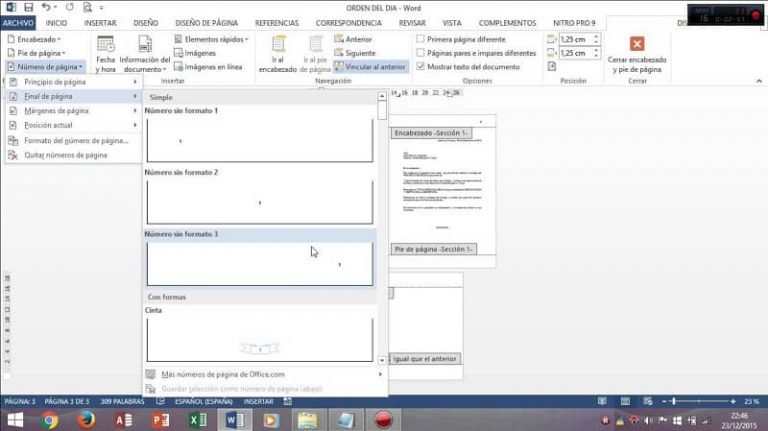This screenshot has width=768, height=431.
Task: Click zoom in plus button
Action: click(733, 402)
